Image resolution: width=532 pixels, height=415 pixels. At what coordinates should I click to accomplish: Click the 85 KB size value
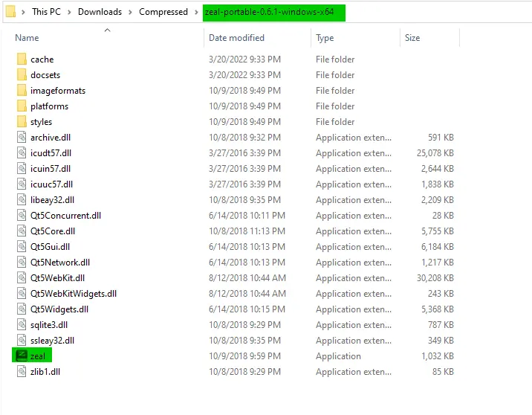coord(443,372)
